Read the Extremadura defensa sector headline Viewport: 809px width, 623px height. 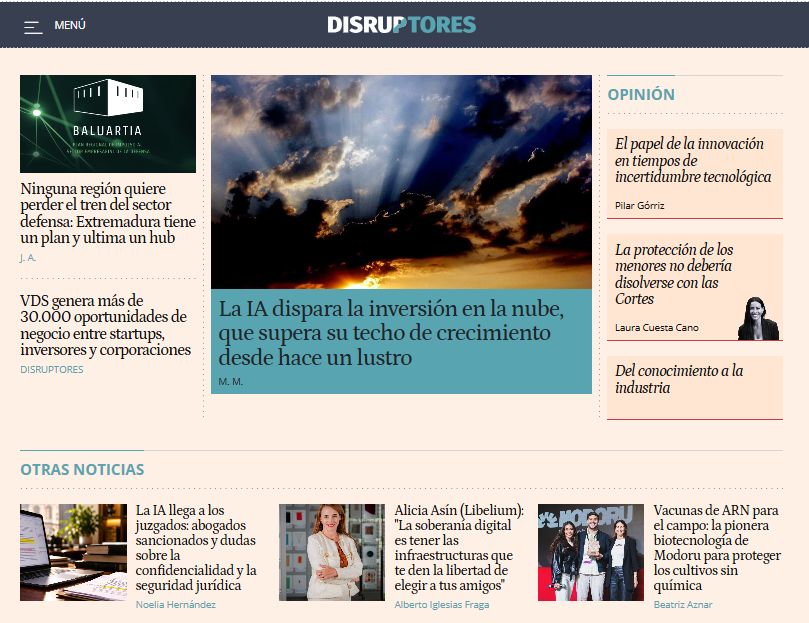point(108,213)
